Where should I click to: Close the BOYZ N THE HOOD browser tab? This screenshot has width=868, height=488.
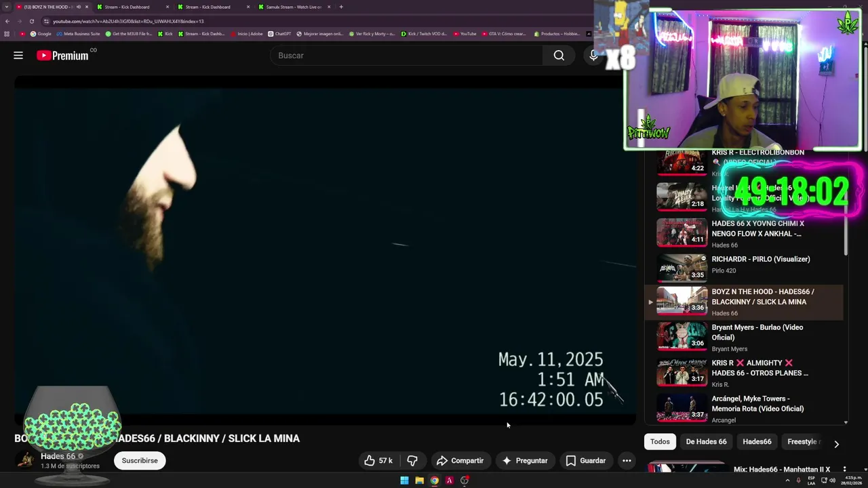[87, 7]
